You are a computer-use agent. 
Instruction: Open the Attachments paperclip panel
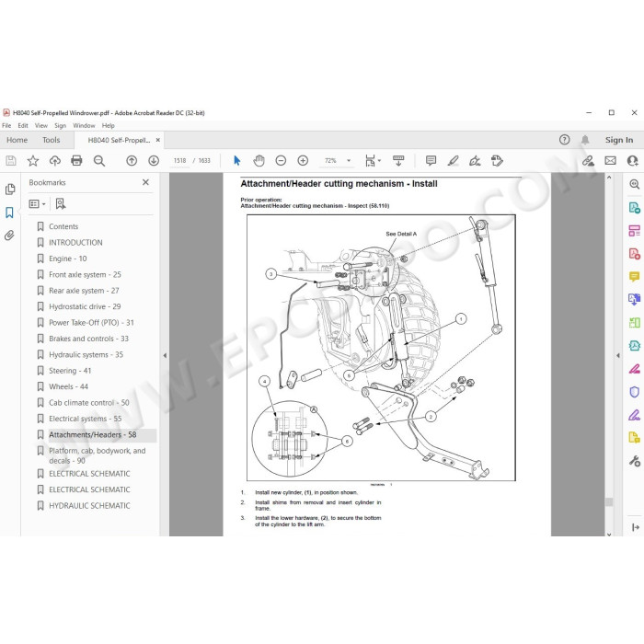click(x=9, y=236)
